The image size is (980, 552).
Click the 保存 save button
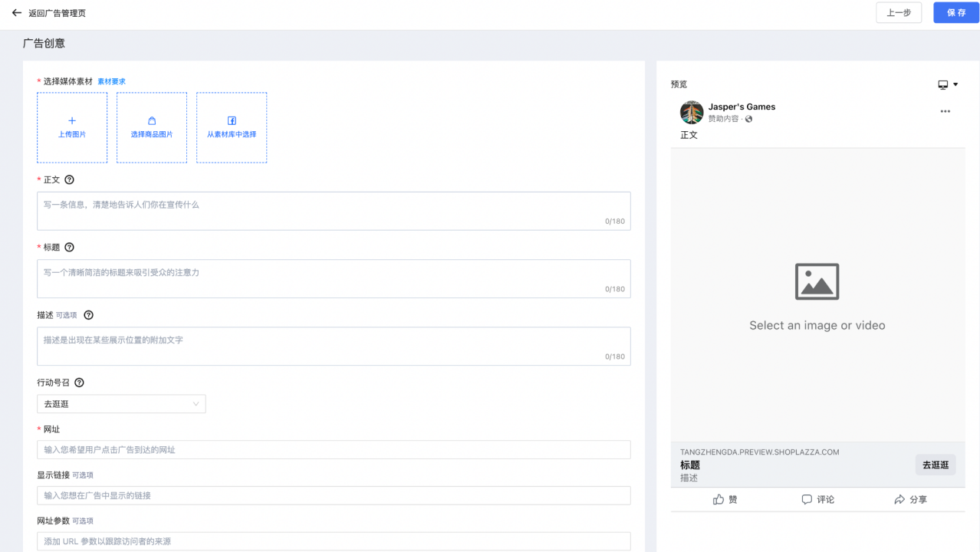(x=956, y=13)
